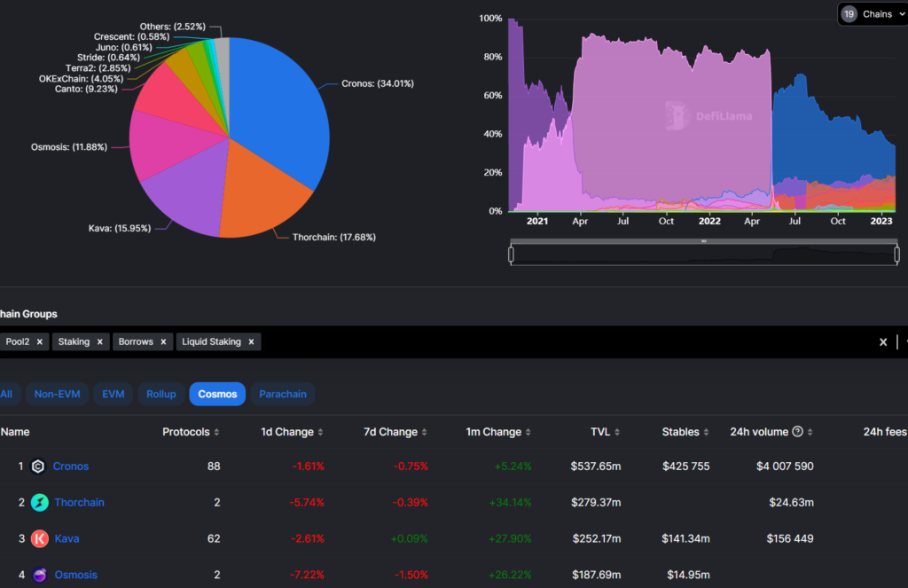908x588 pixels.
Task: Click the left handle of chart range slider
Action: tap(512, 255)
